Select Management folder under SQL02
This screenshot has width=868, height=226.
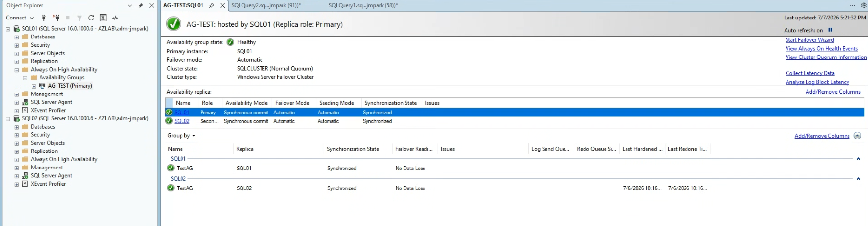point(47,168)
